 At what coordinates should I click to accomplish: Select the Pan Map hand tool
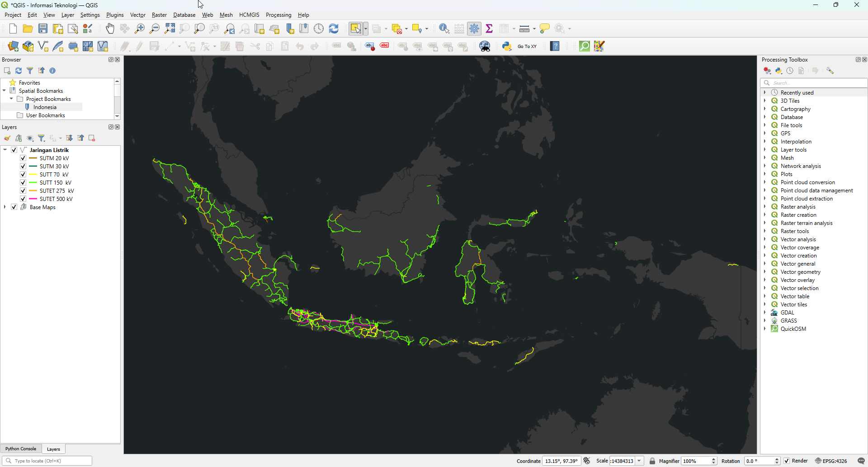click(x=110, y=29)
